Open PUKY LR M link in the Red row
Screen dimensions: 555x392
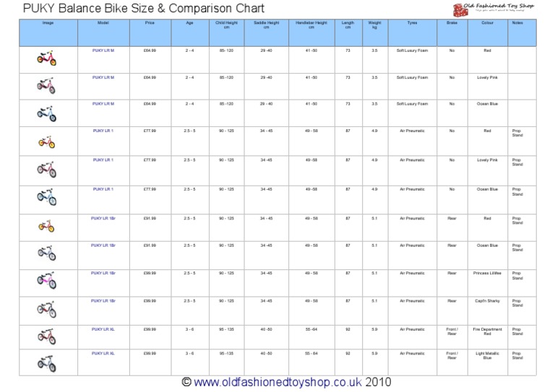pos(103,51)
